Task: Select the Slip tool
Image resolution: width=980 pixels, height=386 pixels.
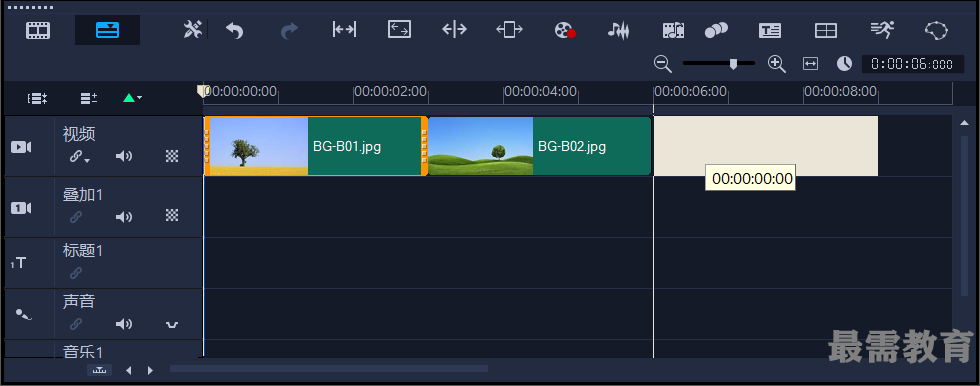Action: coord(344,29)
